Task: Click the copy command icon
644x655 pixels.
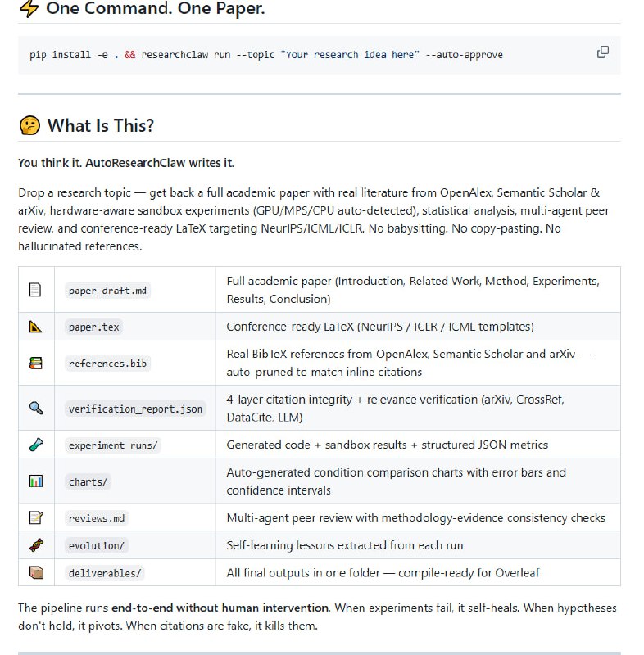Action: click(x=603, y=52)
